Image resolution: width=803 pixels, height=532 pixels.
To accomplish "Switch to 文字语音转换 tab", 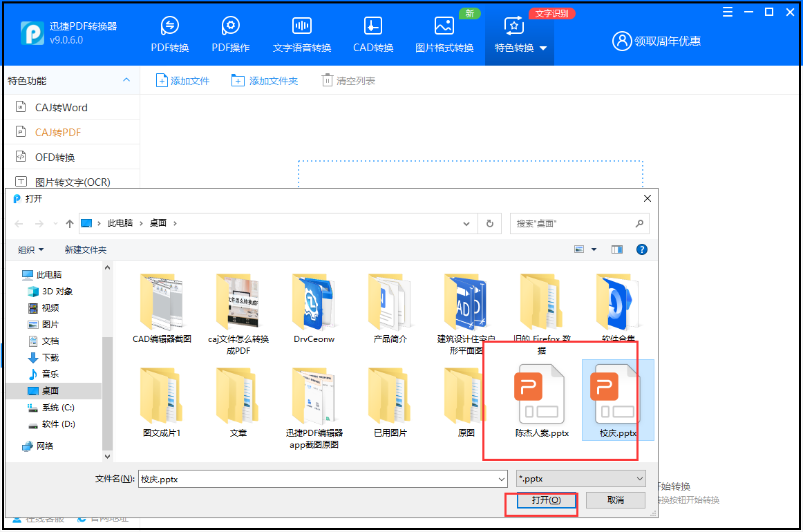I will pyautogui.click(x=301, y=35).
